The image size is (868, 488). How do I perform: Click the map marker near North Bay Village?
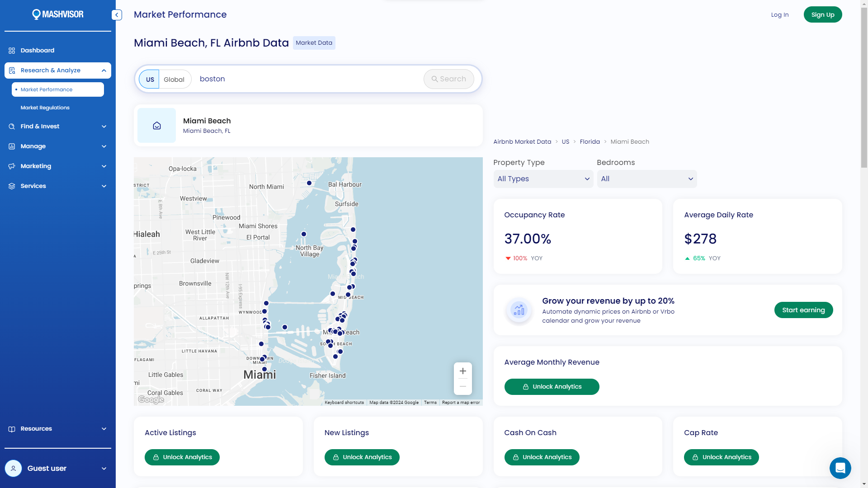coord(304,234)
